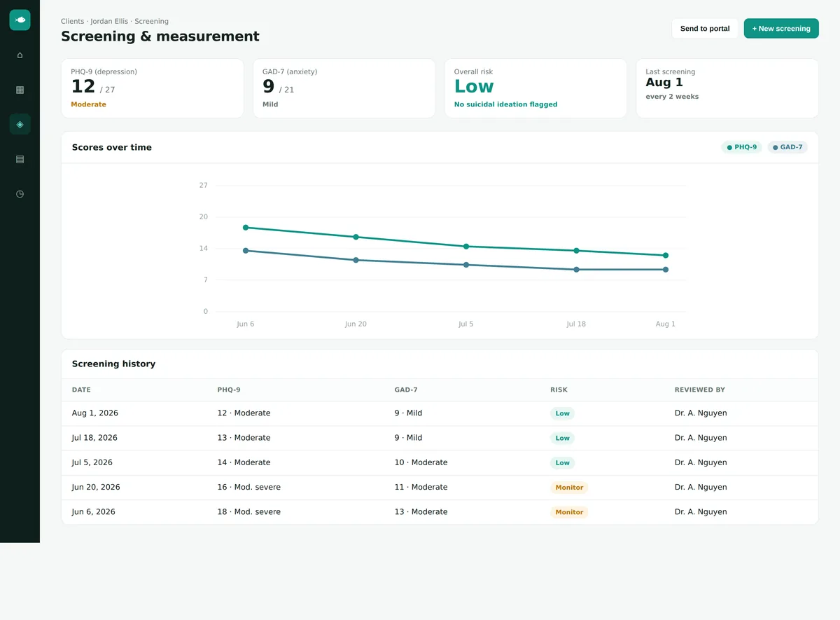Open the clock history sidebar icon

[20, 193]
